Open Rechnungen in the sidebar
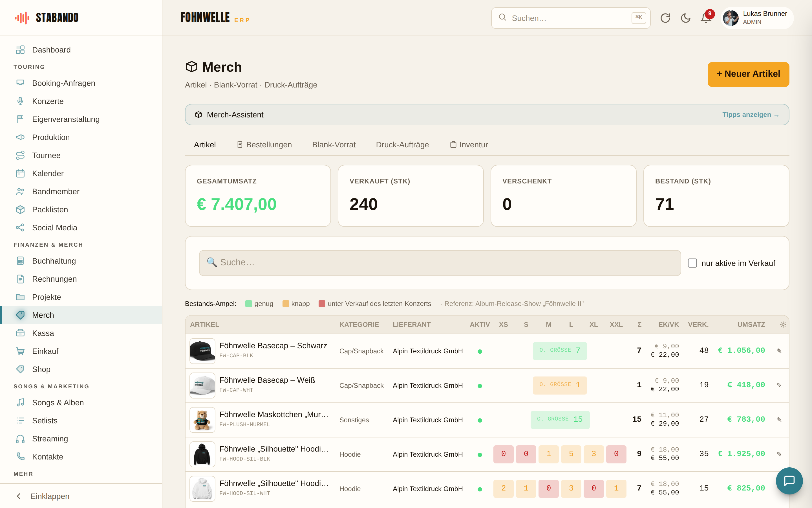This screenshot has height=508, width=812. 81,279
